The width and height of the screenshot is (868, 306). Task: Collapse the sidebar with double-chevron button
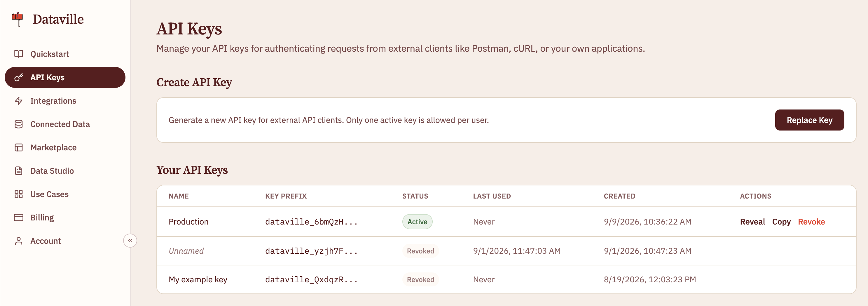[x=130, y=241]
